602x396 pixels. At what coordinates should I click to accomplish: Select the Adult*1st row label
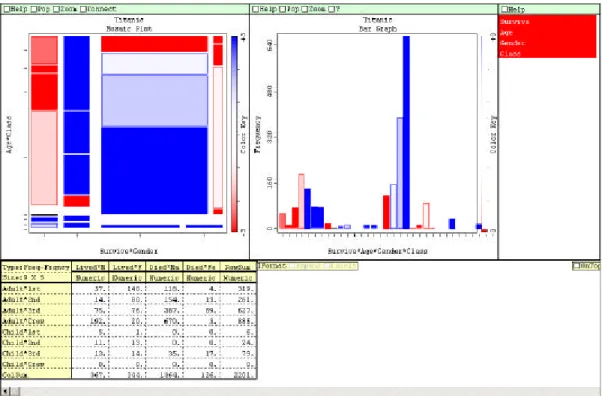36,288
